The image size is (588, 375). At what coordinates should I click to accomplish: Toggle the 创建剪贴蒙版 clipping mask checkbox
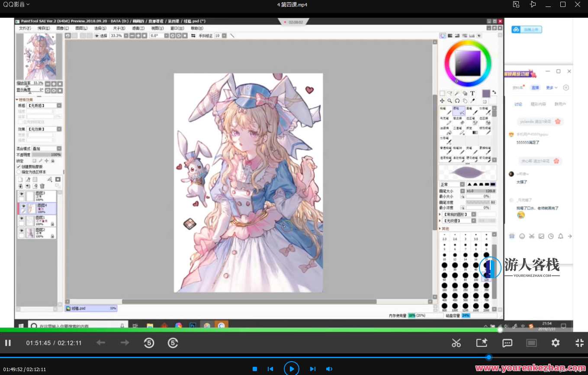pyautogui.click(x=19, y=167)
